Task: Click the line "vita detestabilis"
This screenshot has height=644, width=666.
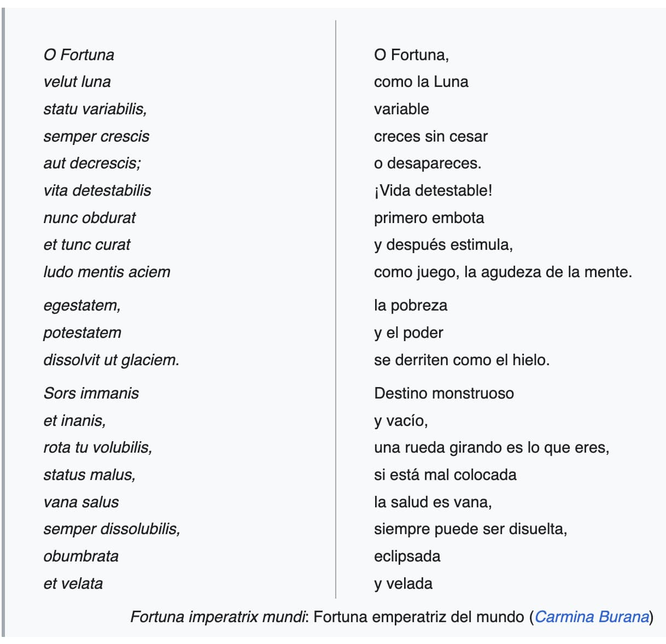Action: pyautogui.click(x=97, y=190)
